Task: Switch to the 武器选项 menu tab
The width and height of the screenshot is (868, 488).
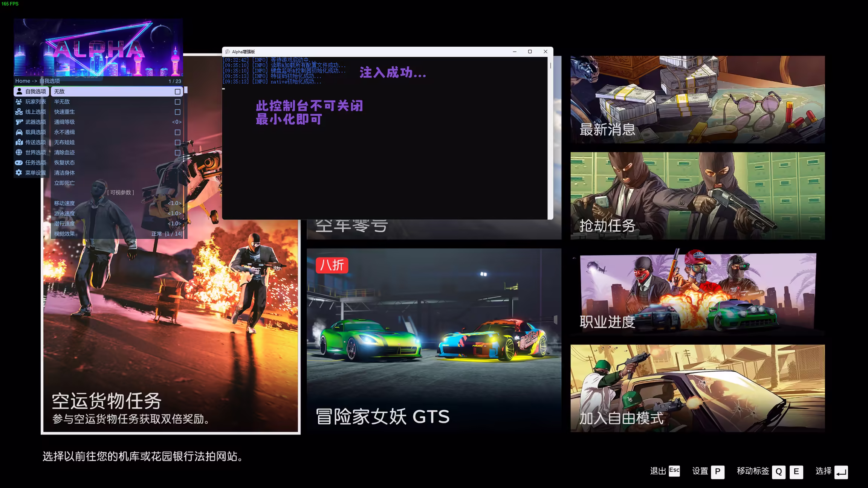Action: (x=32, y=122)
